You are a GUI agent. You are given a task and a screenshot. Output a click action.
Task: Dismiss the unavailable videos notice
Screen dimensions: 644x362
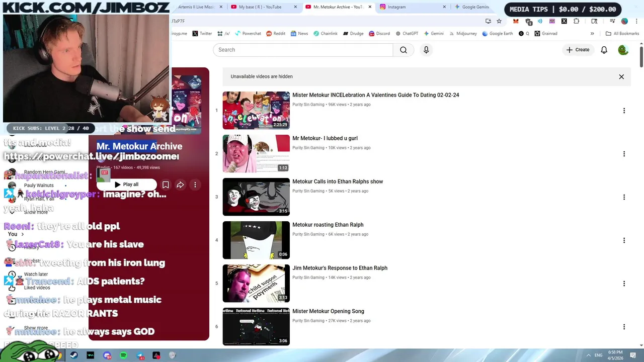[621, 77]
